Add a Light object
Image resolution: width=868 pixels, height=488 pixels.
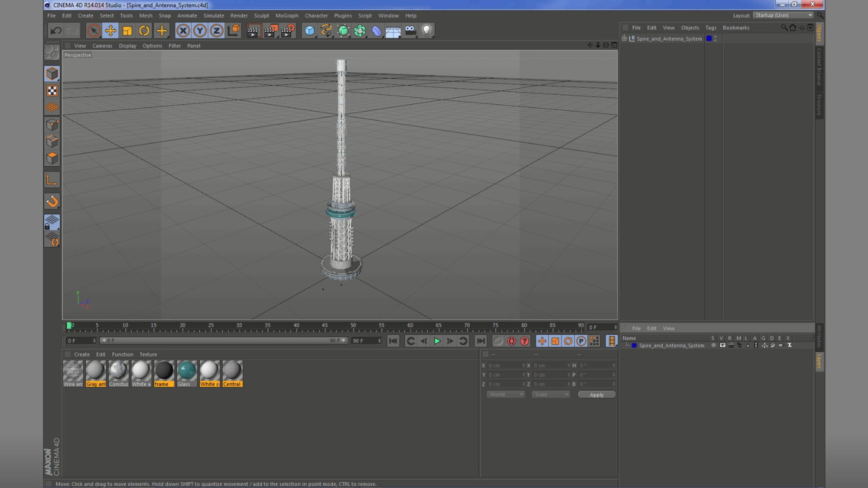pyautogui.click(x=426, y=31)
